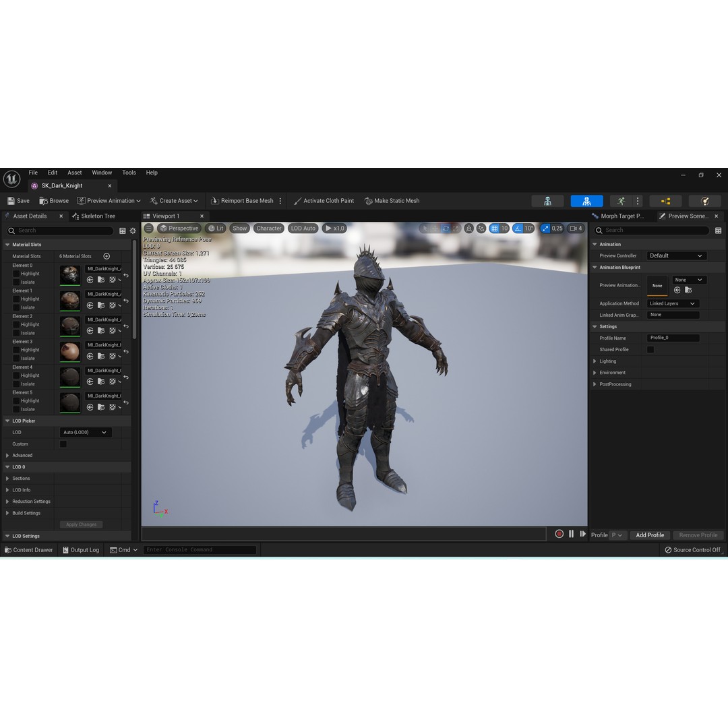
Task: Enable Highlight for Element 0
Action: pos(16,274)
